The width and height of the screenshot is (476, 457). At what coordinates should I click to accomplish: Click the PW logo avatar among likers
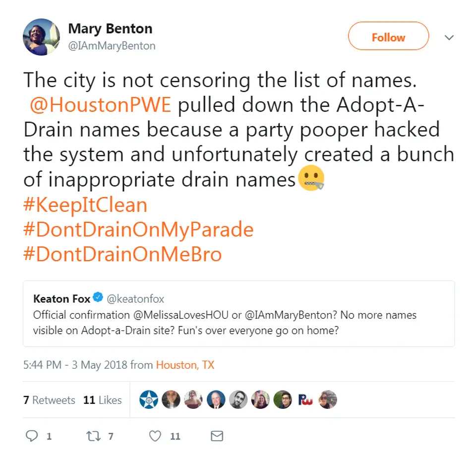coord(306,399)
